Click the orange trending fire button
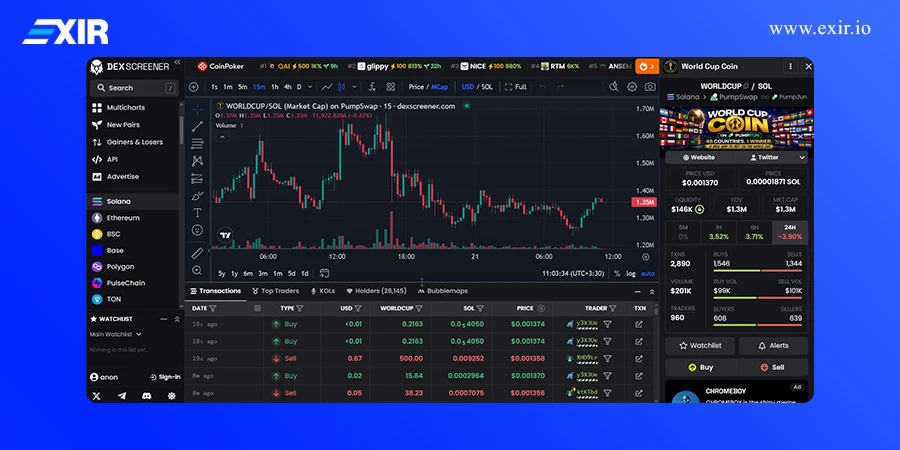 pos(647,67)
